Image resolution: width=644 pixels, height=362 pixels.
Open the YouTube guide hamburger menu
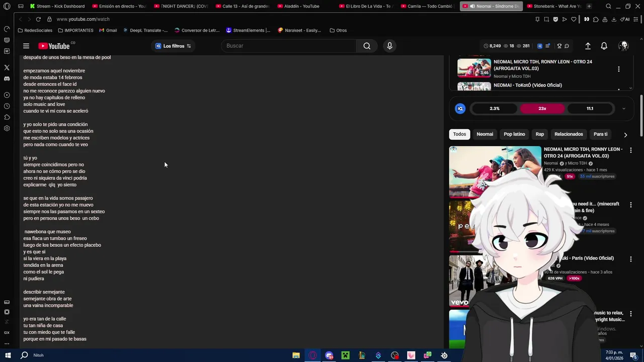click(x=26, y=46)
